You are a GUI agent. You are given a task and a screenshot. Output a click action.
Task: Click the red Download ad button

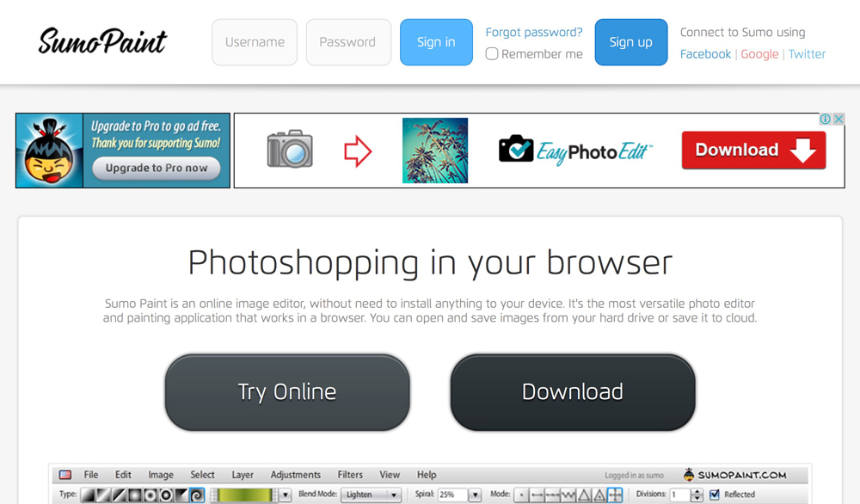[753, 150]
